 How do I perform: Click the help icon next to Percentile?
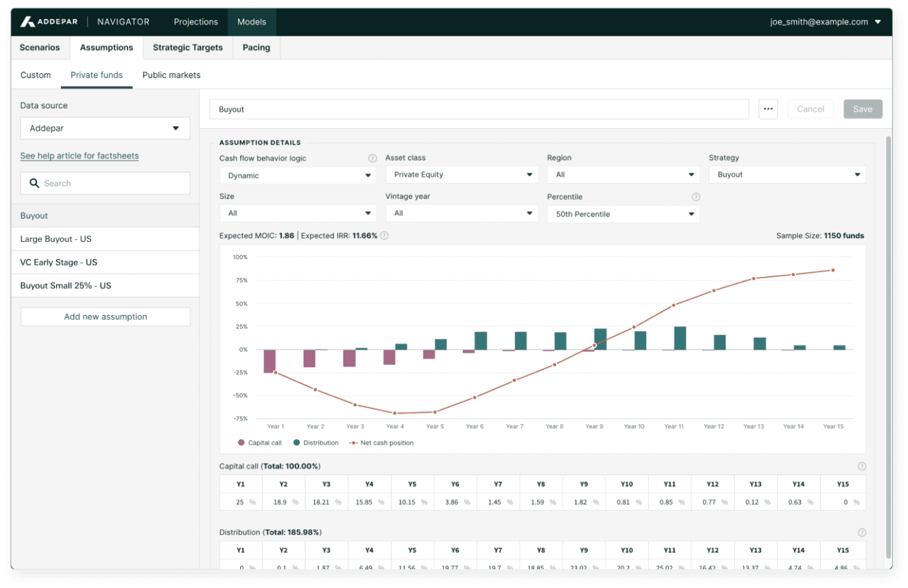pyautogui.click(x=695, y=197)
